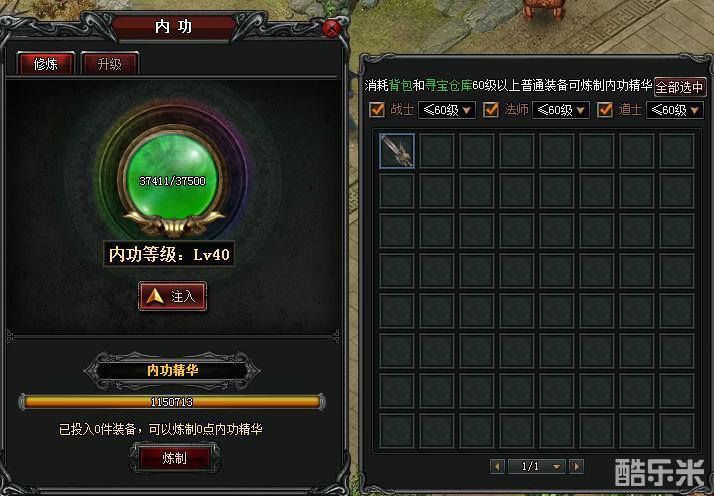The image size is (714, 496).
Task: Open the 法师 ≤60级 dropdown
Action: (561, 110)
